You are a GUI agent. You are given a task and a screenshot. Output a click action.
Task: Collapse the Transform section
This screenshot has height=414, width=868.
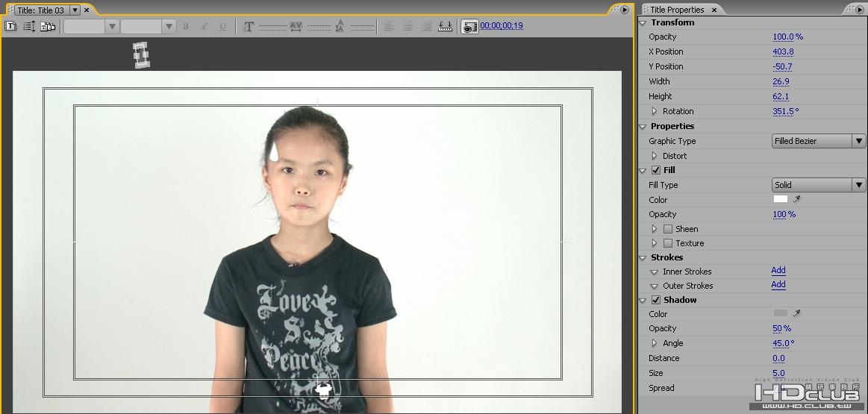pos(643,22)
